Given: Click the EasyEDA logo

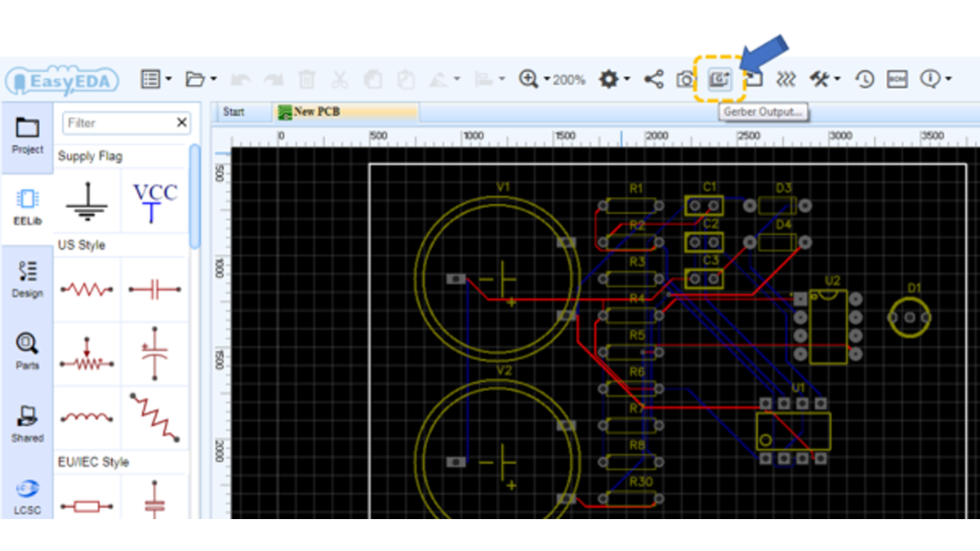Looking at the screenshot, I should (62, 81).
